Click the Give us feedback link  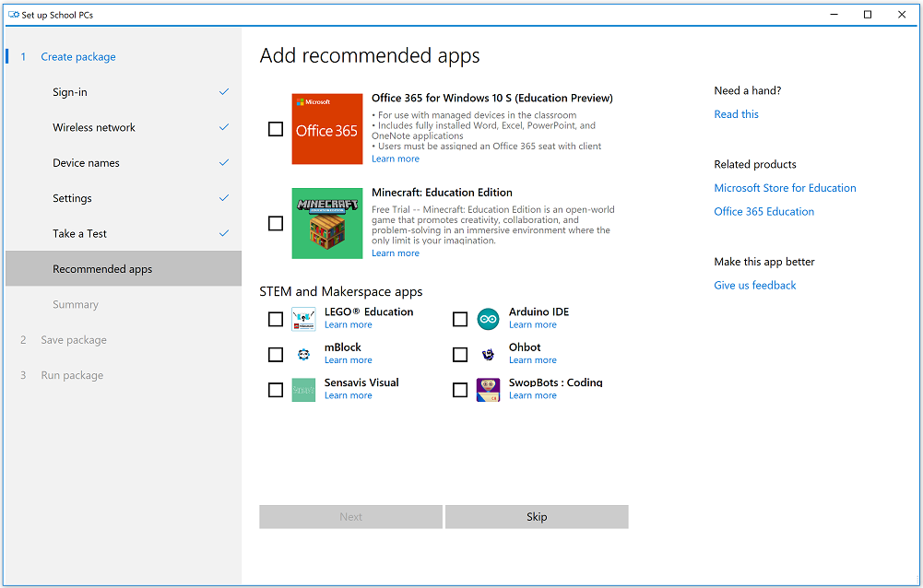(754, 286)
